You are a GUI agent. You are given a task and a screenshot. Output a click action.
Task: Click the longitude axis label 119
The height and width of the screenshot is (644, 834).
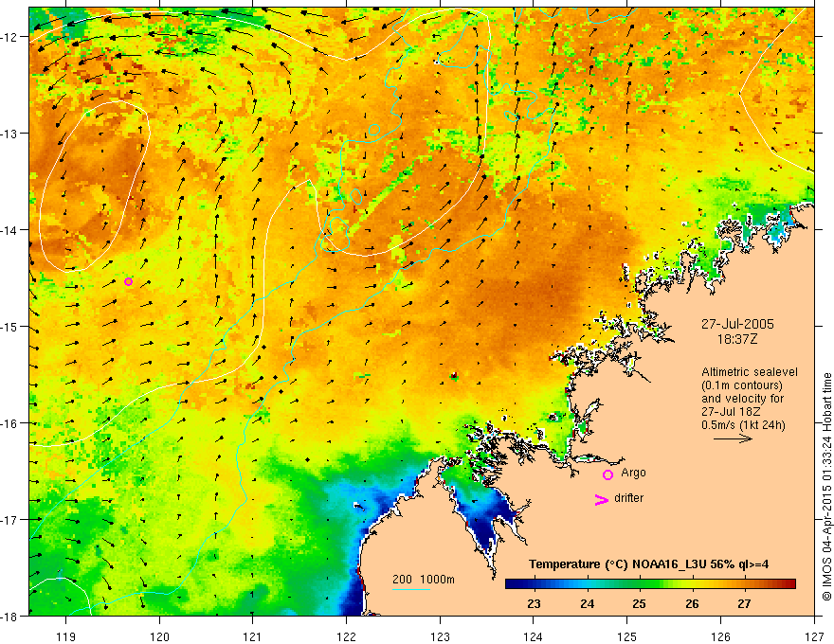point(66,636)
